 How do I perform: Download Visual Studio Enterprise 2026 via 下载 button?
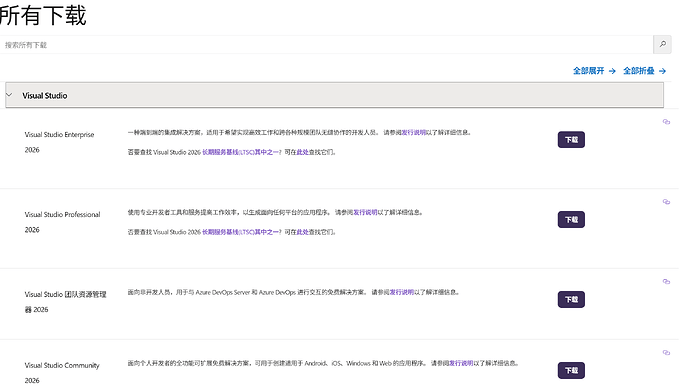571,139
